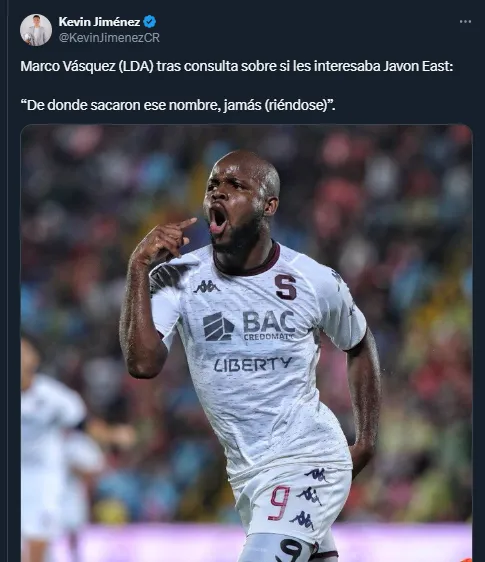The height and width of the screenshot is (562, 485).
Task: Click the LIBERTY sponsor text on the jersey
Action: (253, 364)
